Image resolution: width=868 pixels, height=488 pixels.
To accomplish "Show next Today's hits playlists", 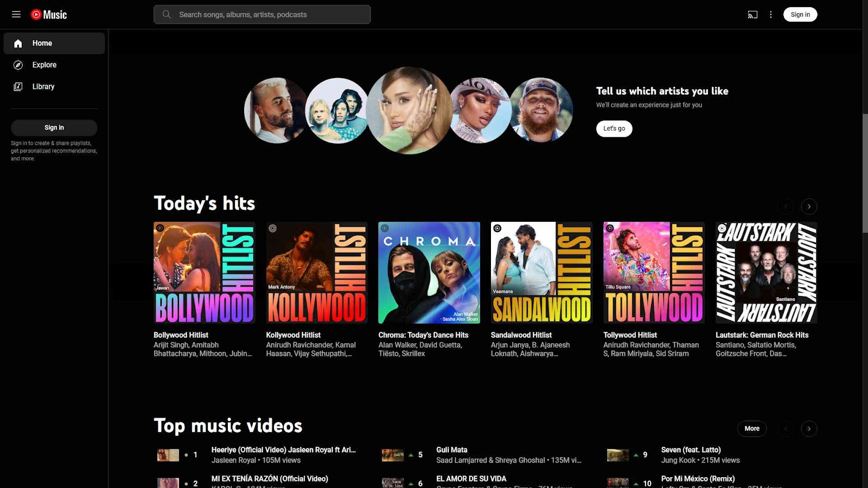I will click(x=809, y=207).
